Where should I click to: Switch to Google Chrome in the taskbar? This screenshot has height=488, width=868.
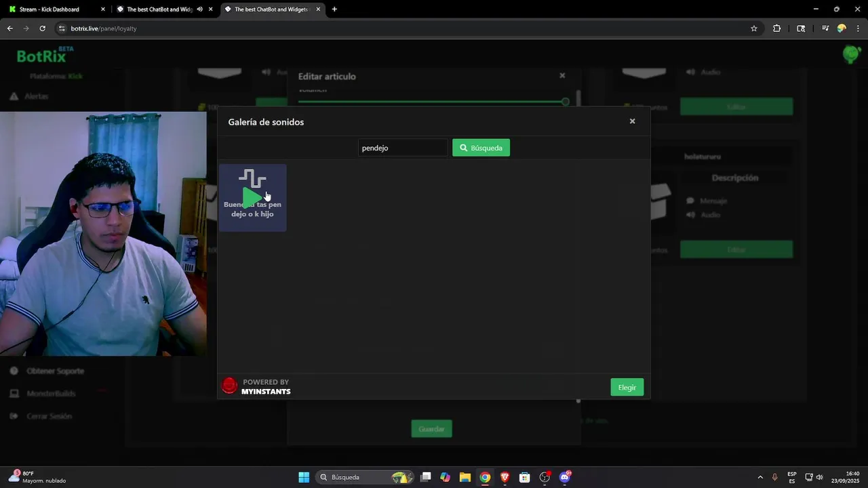(485, 477)
